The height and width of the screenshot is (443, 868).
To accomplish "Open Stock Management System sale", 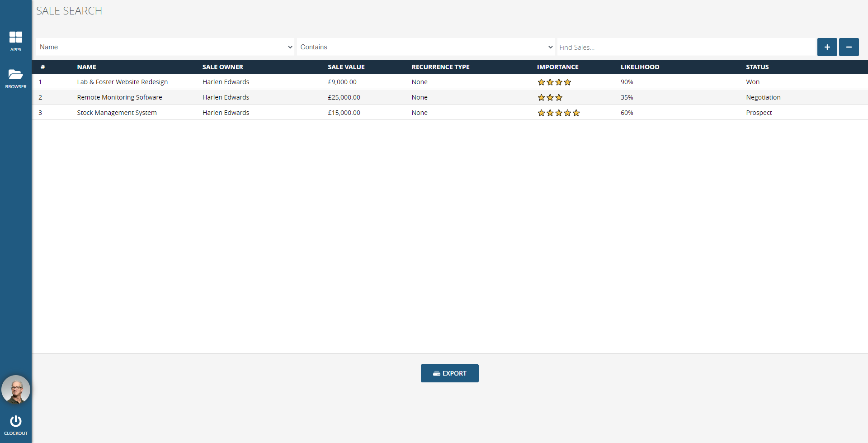I will (117, 113).
